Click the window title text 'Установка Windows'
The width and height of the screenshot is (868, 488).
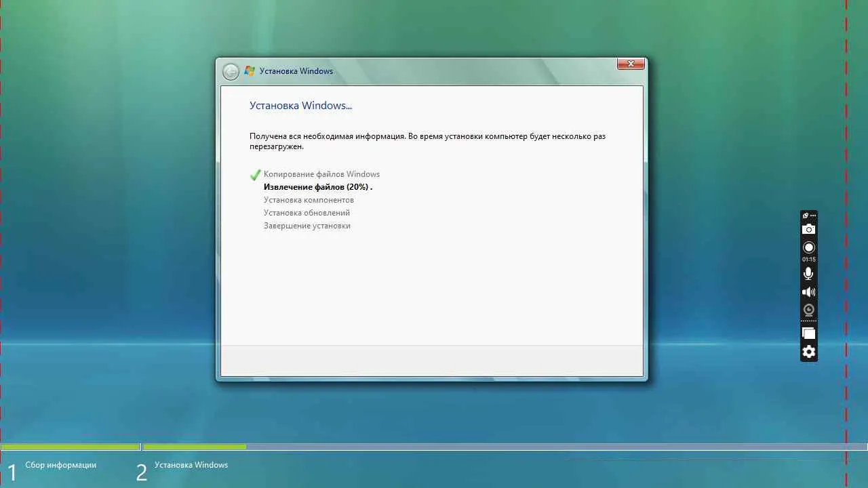click(x=296, y=71)
